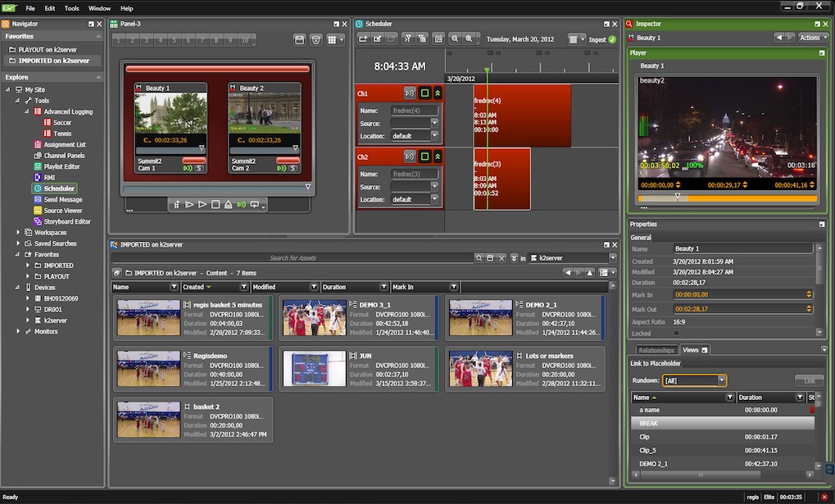Zoom in the Scheduler timeline

point(470,39)
